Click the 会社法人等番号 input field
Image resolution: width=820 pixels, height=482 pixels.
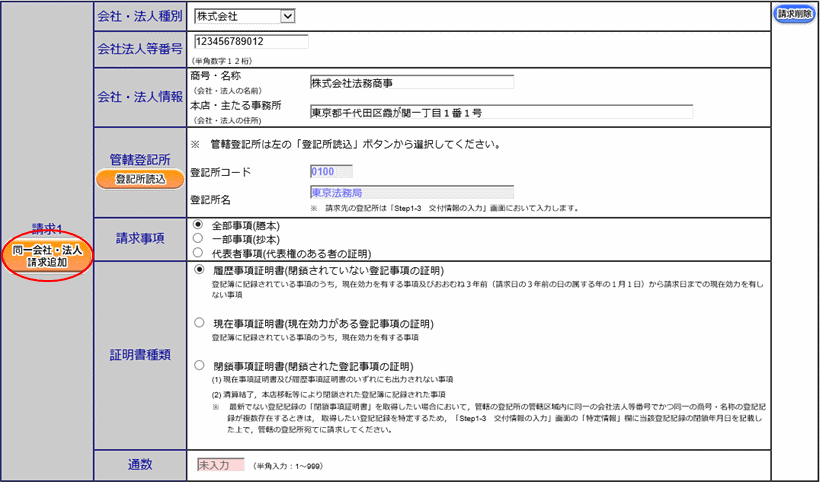click(x=251, y=42)
